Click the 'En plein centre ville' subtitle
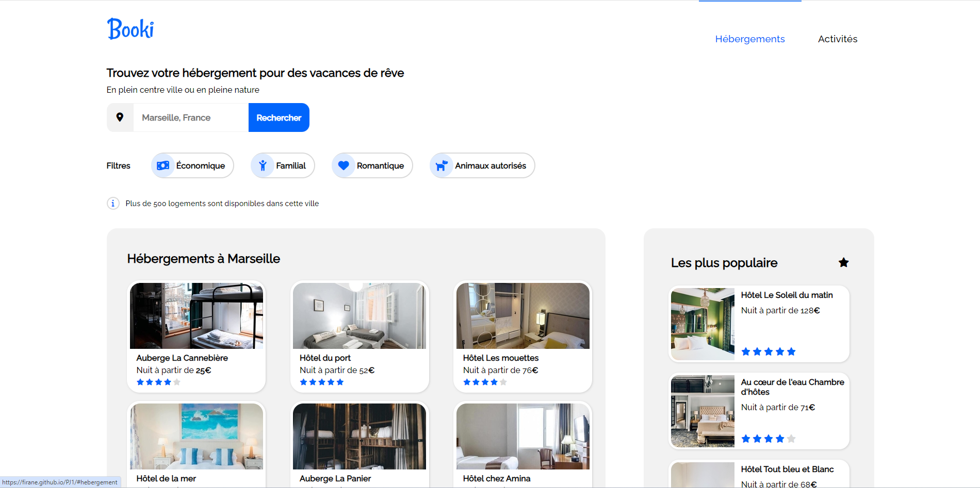The height and width of the screenshot is (488, 980). 183,90
